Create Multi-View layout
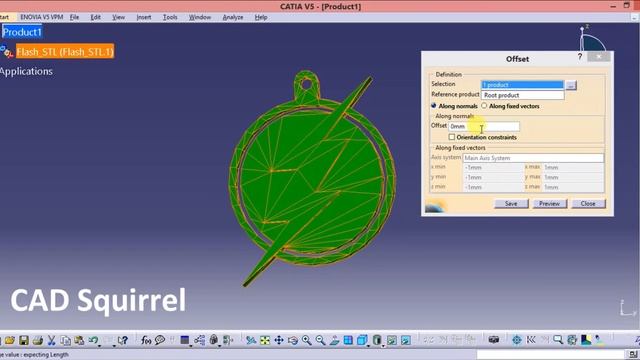 348,340
